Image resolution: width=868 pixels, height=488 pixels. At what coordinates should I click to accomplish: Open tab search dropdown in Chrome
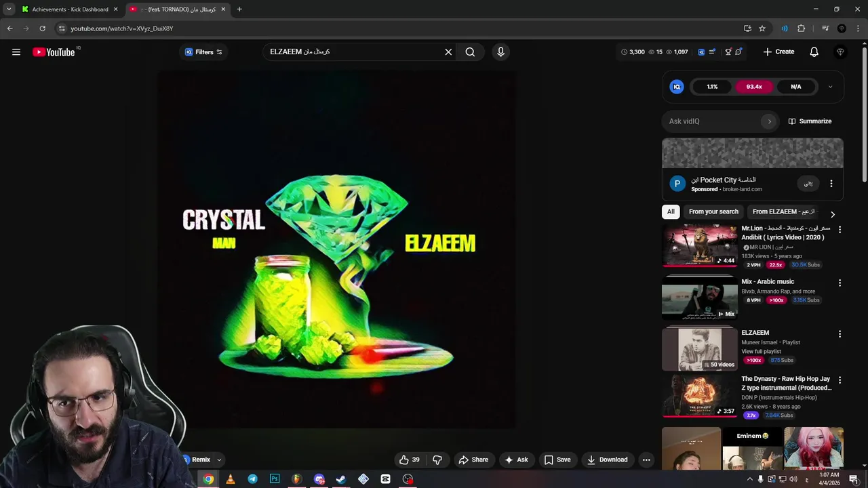pos(9,9)
